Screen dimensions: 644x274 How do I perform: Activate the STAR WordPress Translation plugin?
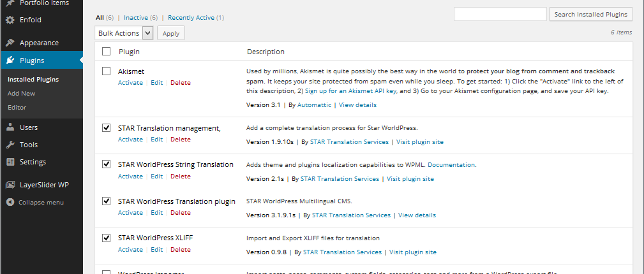click(x=130, y=213)
